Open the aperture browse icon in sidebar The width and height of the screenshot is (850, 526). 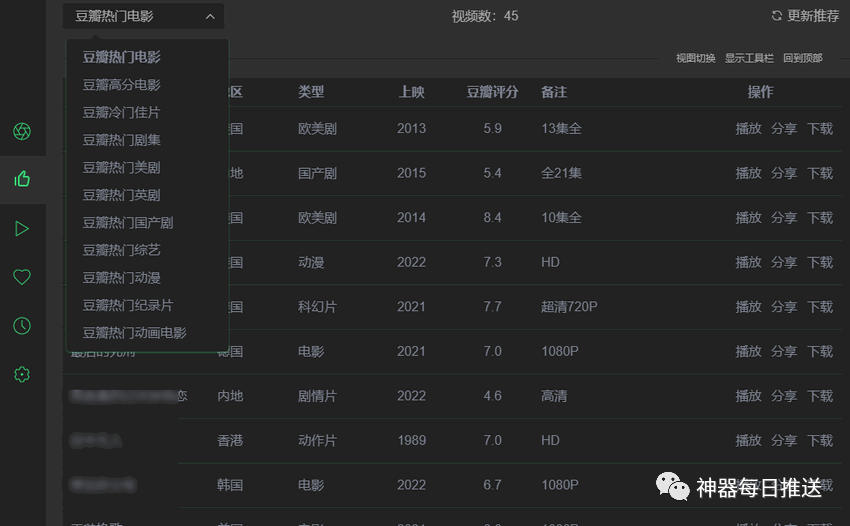22,131
